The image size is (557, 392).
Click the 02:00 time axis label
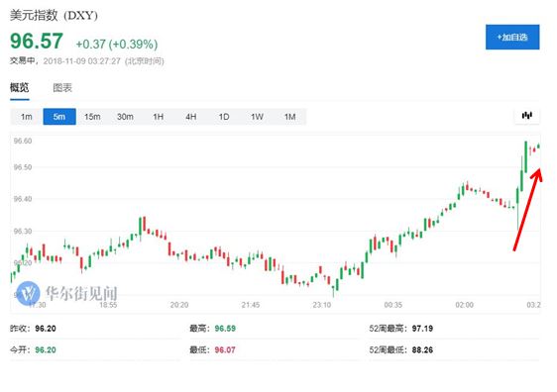(464, 305)
